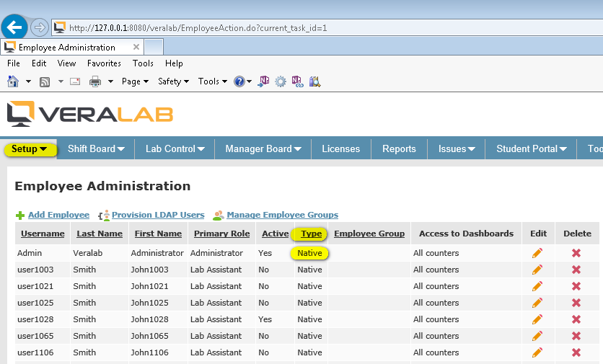
Task: Edit user1065 with pencil icon
Action: coord(537,336)
